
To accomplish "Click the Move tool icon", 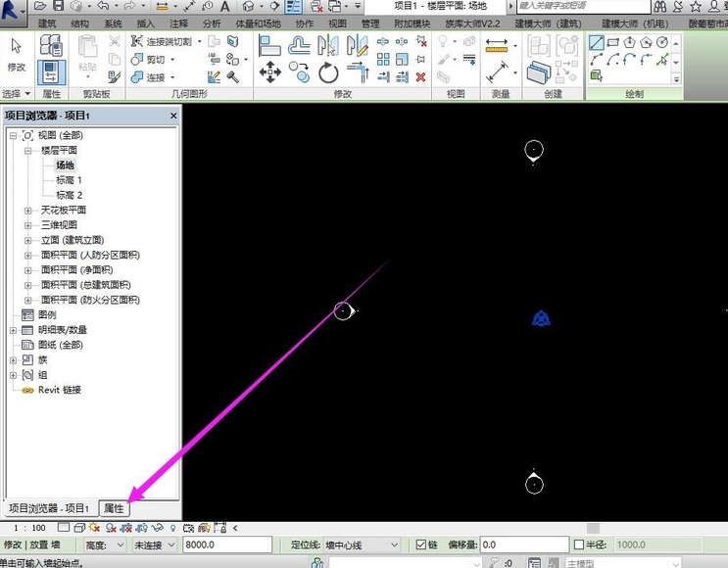I will [269, 71].
